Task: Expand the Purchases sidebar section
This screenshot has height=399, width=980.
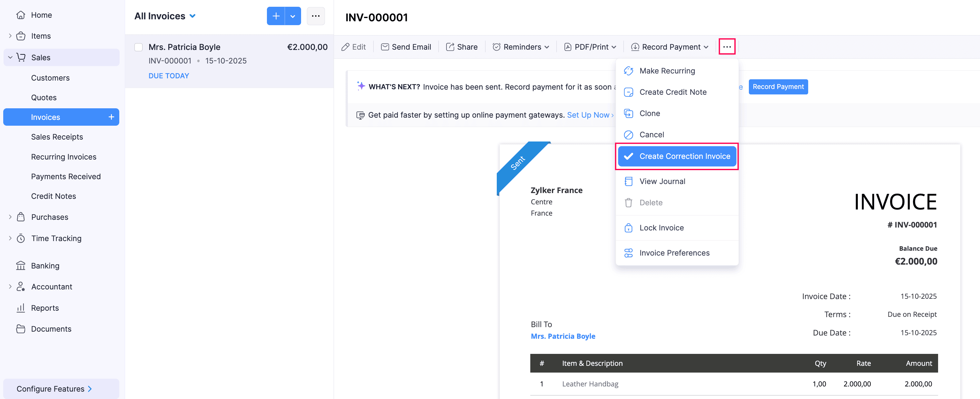Action: [x=10, y=217]
